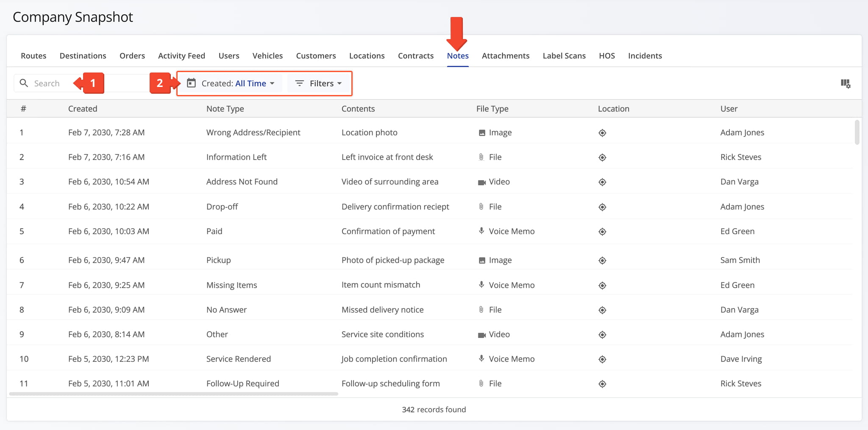Switch to the Routes tab
Viewport: 868px width, 430px height.
coord(33,56)
